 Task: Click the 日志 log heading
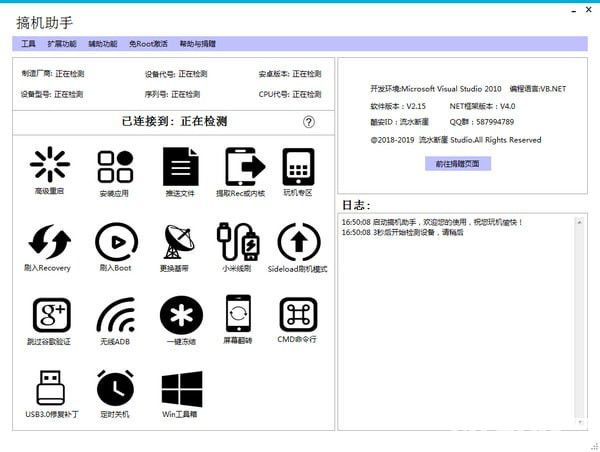[356, 205]
